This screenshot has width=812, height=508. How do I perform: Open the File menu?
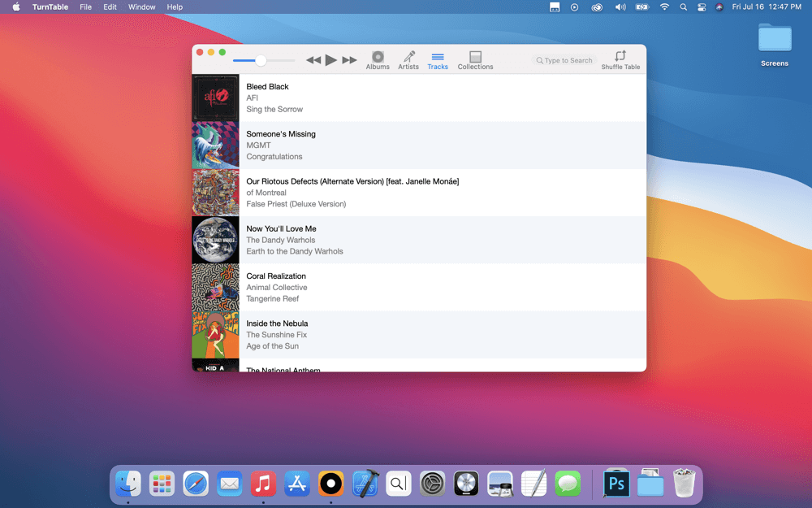(85, 7)
